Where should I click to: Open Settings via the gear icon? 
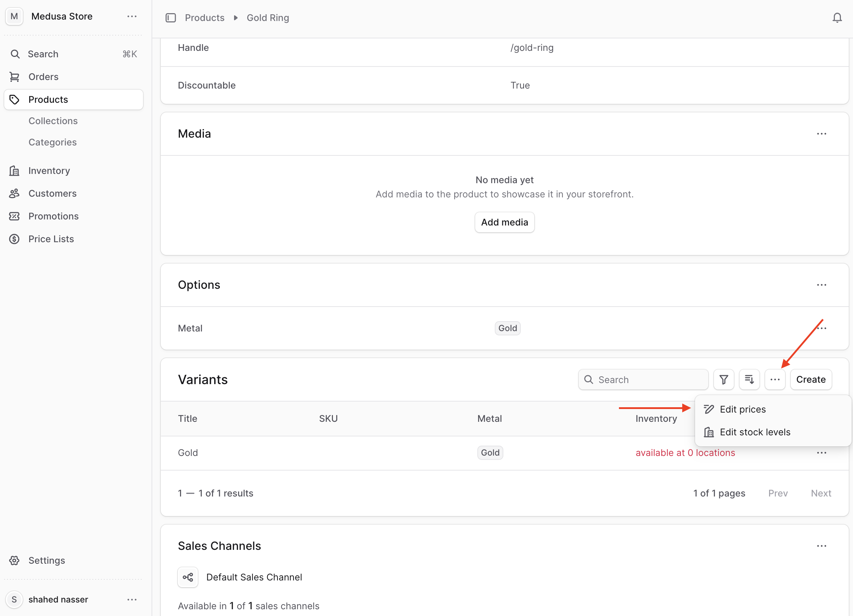coord(15,561)
